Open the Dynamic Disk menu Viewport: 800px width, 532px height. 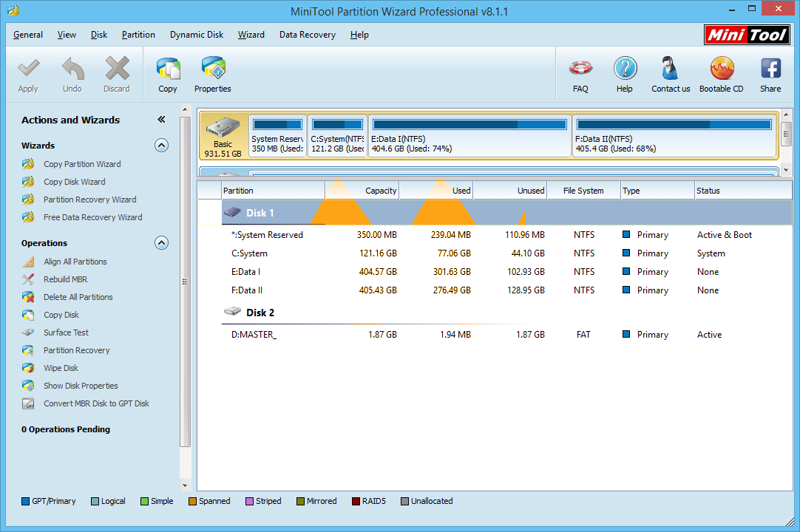pos(197,35)
